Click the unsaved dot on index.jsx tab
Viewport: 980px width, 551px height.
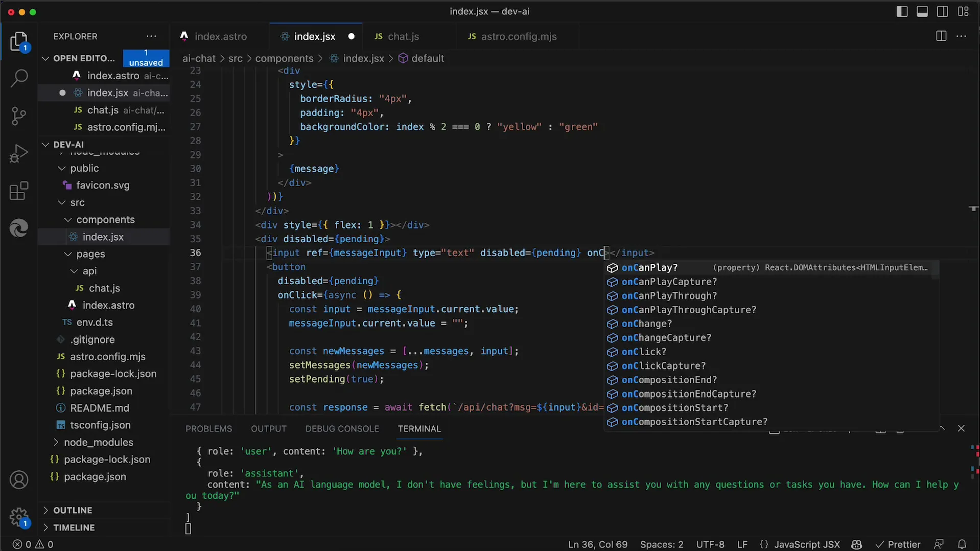click(x=351, y=36)
